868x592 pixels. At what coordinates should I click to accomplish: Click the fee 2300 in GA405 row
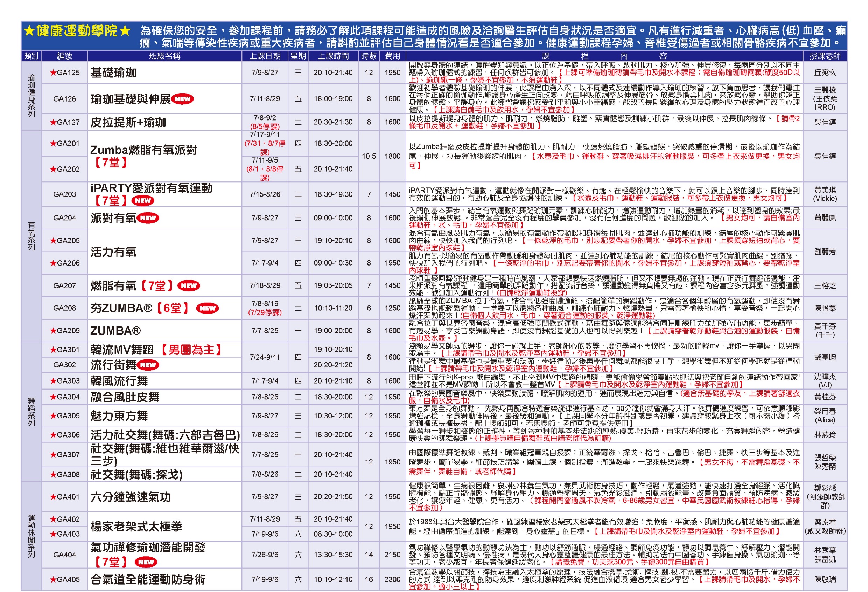pos(393,580)
